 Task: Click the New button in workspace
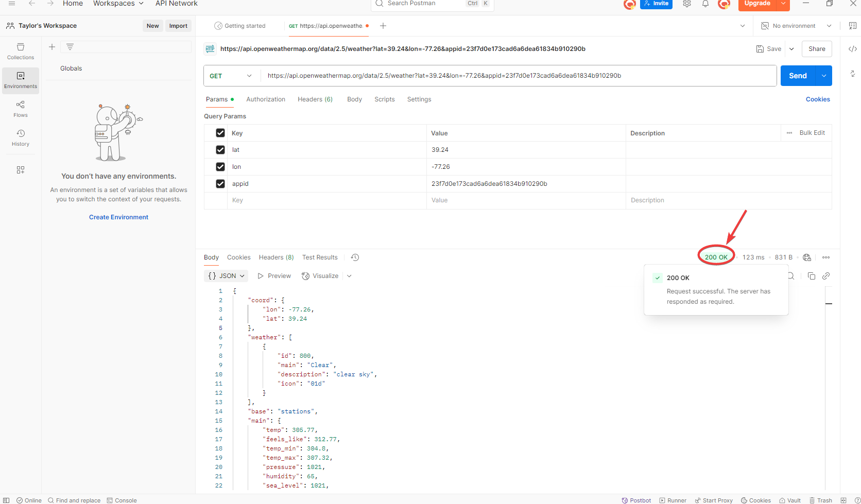click(152, 26)
